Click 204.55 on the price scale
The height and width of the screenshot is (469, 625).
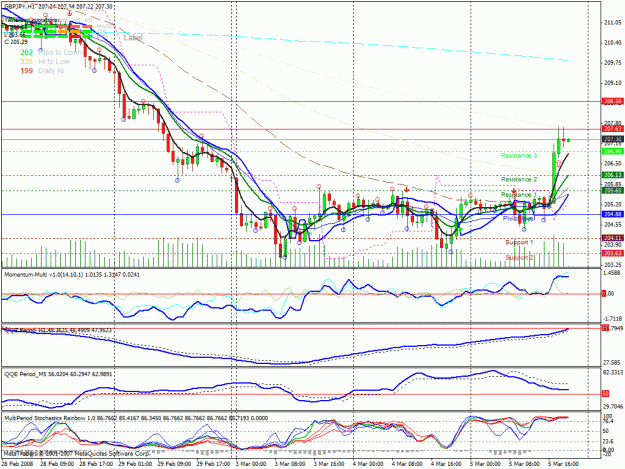click(613, 225)
